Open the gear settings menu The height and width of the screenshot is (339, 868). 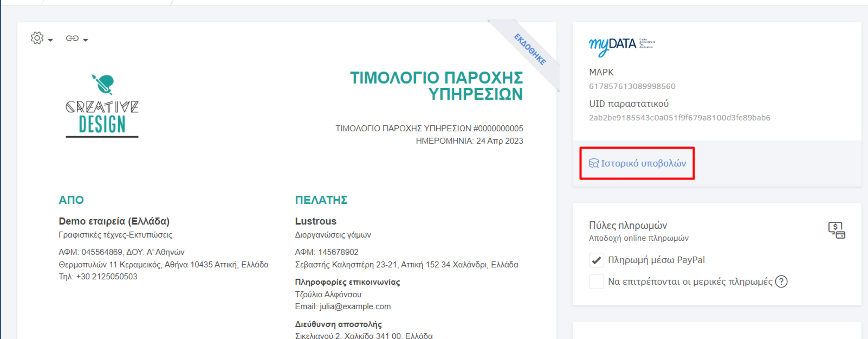37,38
